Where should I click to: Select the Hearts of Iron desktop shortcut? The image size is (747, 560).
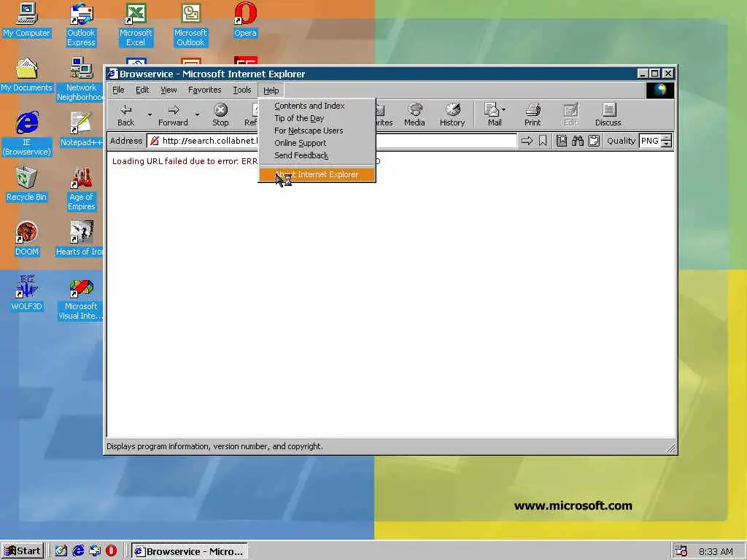80,239
